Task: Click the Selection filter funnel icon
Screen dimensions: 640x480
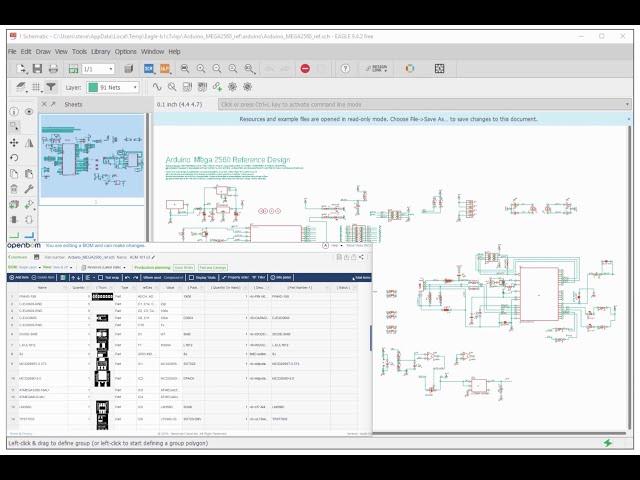Action: tap(51, 87)
